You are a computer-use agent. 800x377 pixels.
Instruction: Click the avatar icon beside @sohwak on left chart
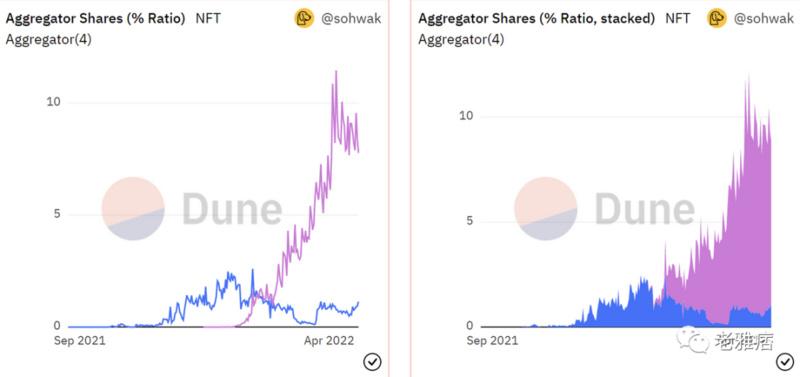(304, 18)
